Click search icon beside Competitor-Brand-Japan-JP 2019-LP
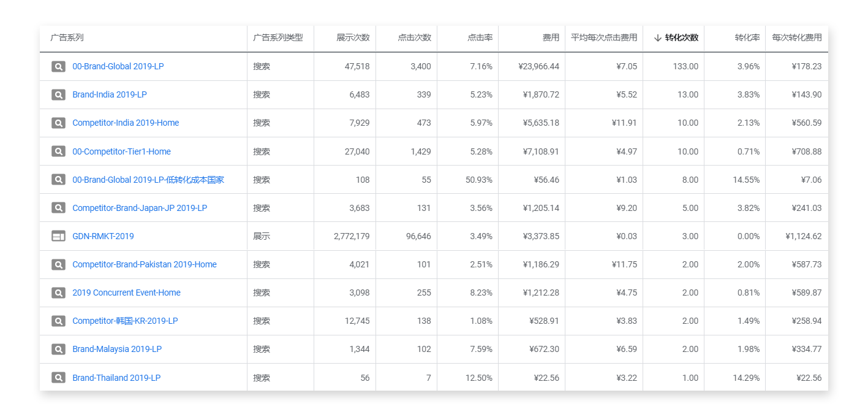 [58, 208]
